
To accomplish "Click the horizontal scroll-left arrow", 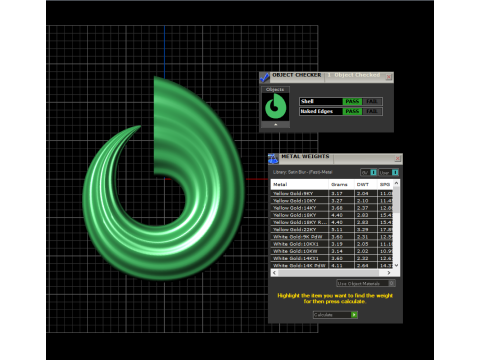I will [x=274, y=273].
